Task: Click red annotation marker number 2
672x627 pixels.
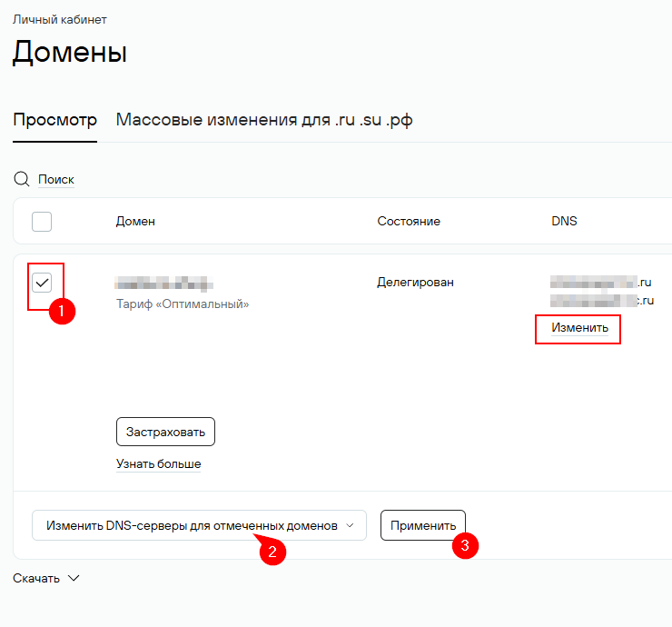Action: click(272, 551)
